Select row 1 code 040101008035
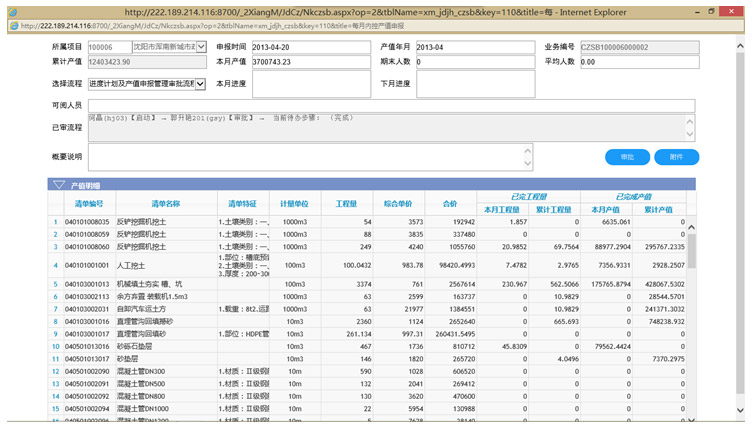 tap(87, 222)
